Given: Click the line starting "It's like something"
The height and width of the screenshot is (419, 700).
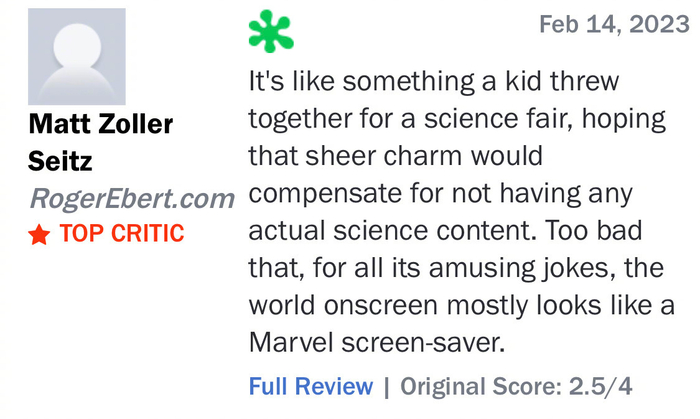Looking at the screenshot, I should click(x=433, y=82).
